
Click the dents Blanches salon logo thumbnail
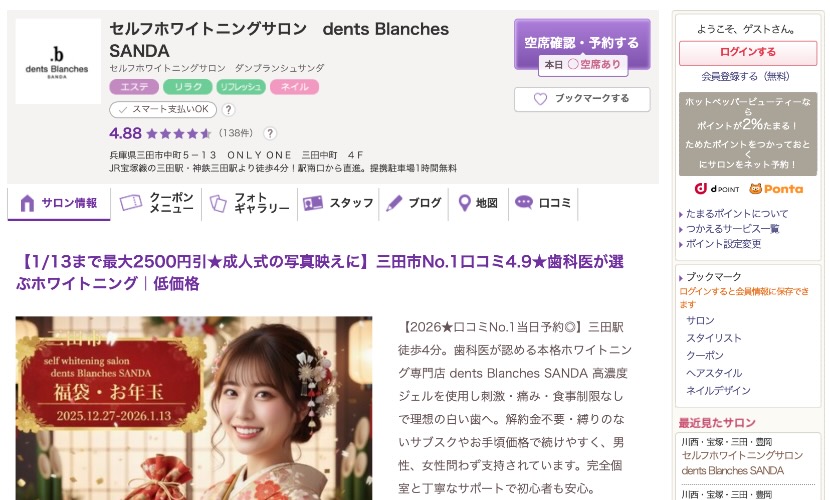click(x=58, y=61)
